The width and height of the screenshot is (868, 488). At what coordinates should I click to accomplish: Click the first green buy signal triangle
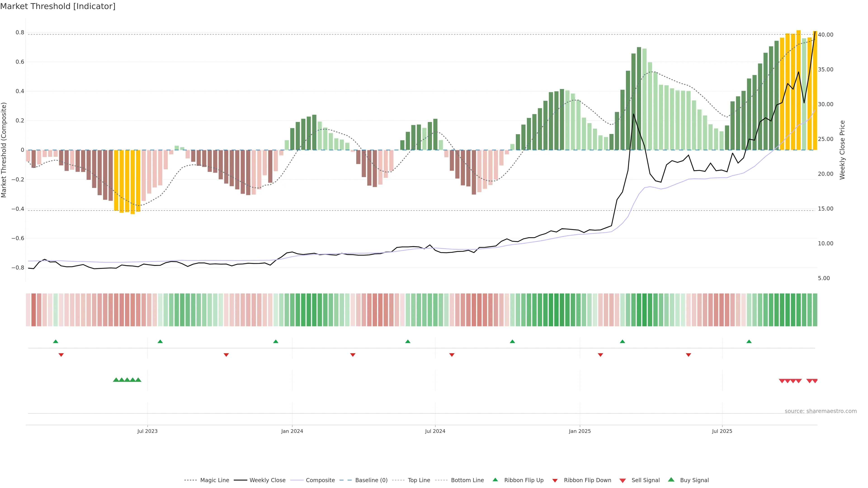coord(116,380)
